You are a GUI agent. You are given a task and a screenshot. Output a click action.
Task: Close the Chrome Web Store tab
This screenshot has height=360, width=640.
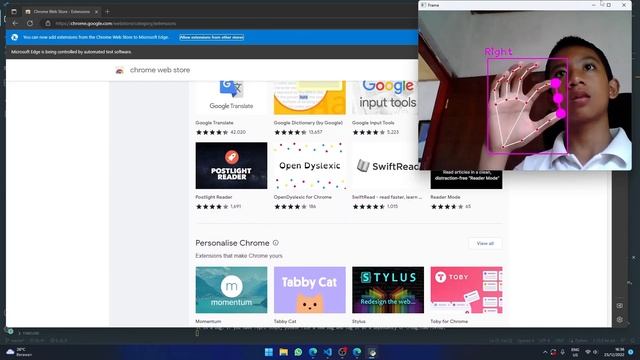96,12
